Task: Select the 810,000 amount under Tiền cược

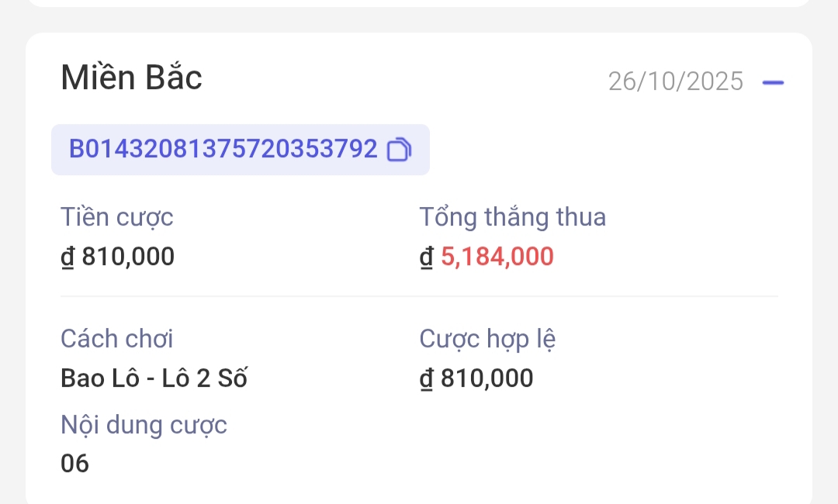Action: (128, 257)
